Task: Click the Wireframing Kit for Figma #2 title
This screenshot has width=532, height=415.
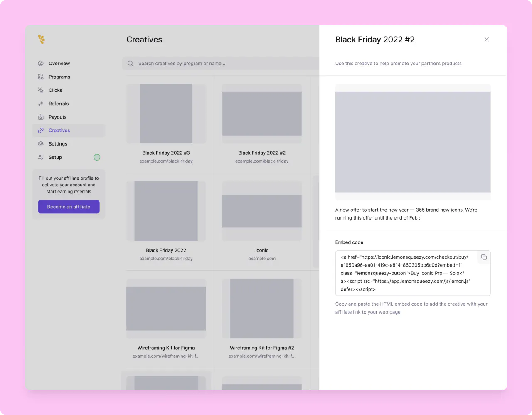Action: (x=262, y=348)
